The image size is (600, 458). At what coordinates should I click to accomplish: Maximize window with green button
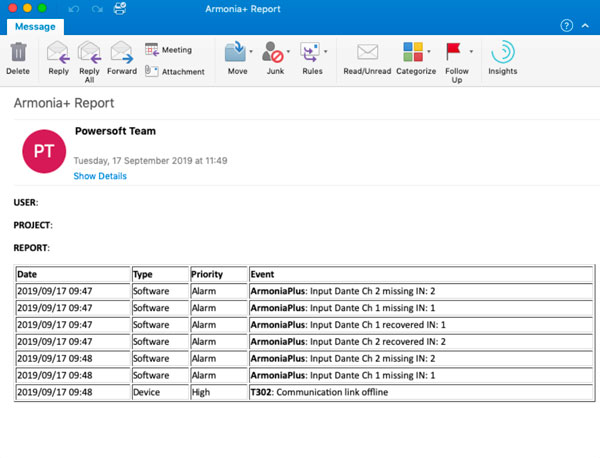coord(42,8)
